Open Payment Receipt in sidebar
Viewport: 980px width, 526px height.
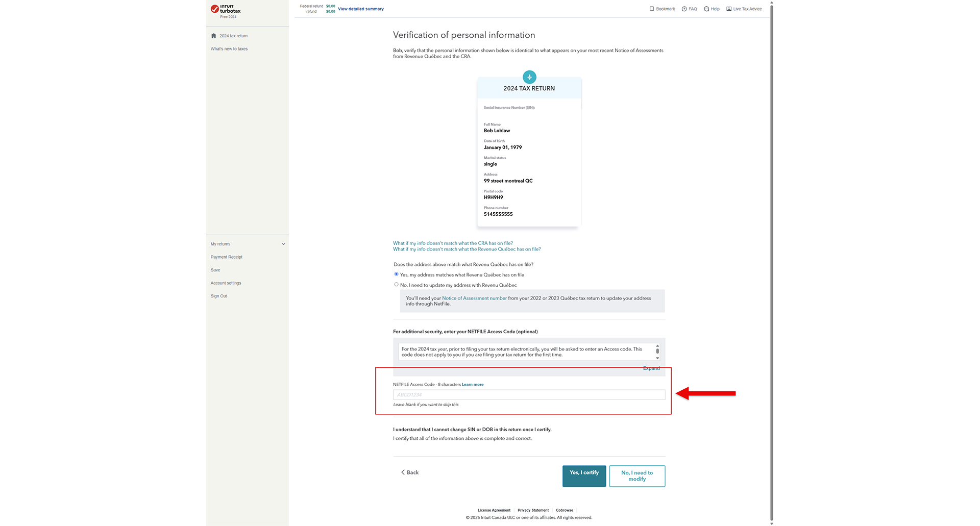[227, 257]
